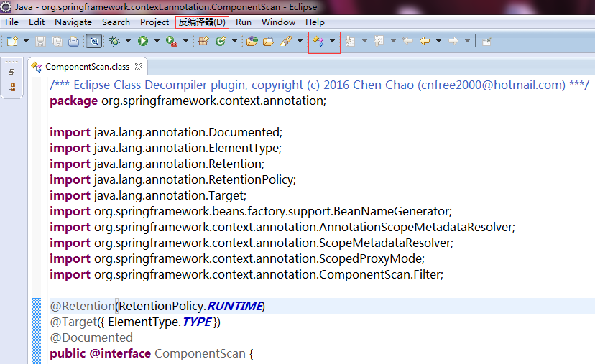
Task: Click the Previous Annotation icon
Action: click(x=379, y=41)
